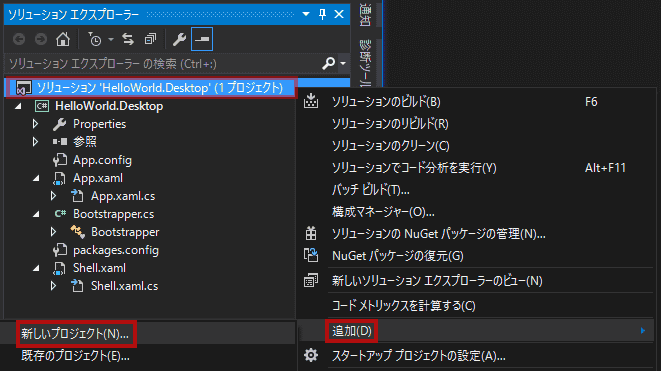This screenshot has height=371, width=661.
Task: Collapse the Shell.xaml node
Action: click(36, 268)
